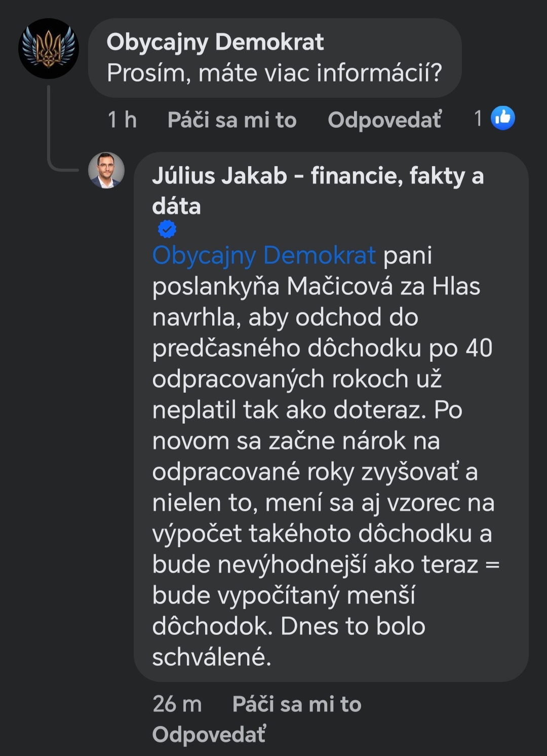Like the reply from Július Jakab
The height and width of the screenshot is (756, 547).
coord(296,704)
